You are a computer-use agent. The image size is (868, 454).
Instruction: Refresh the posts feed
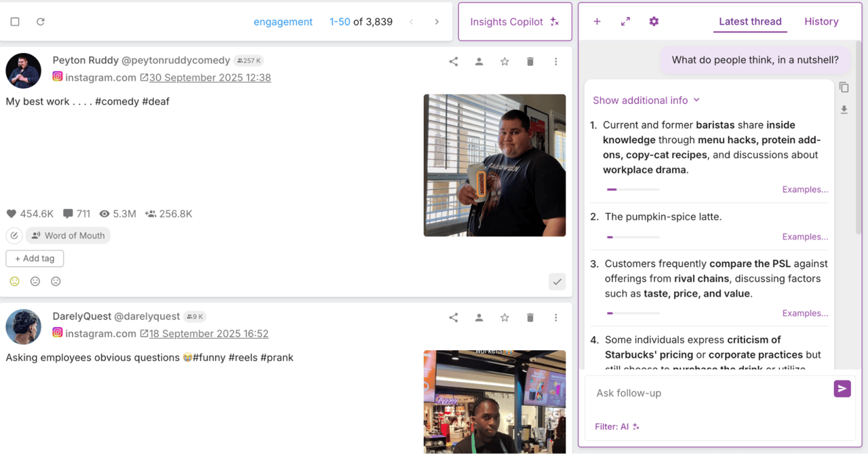pos(40,21)
